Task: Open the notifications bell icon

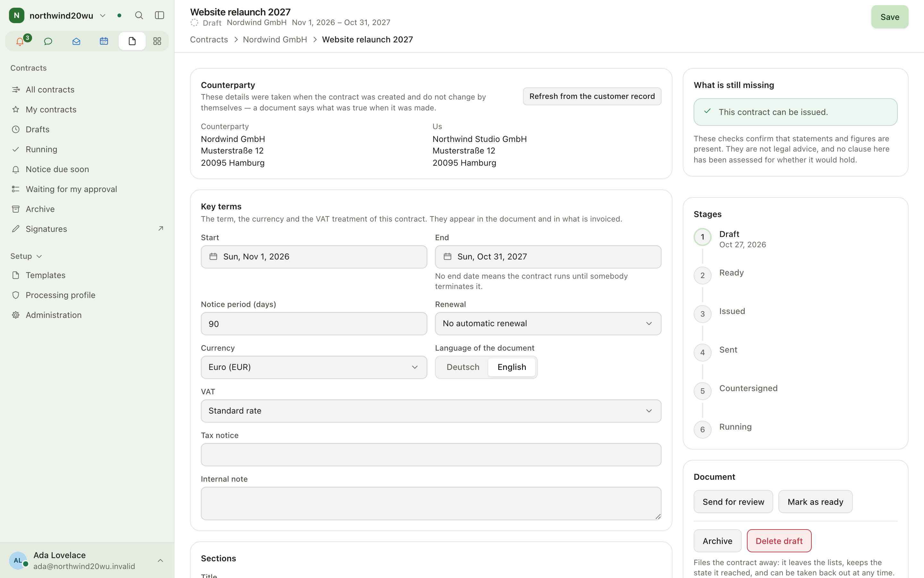Action: point(20,41)
